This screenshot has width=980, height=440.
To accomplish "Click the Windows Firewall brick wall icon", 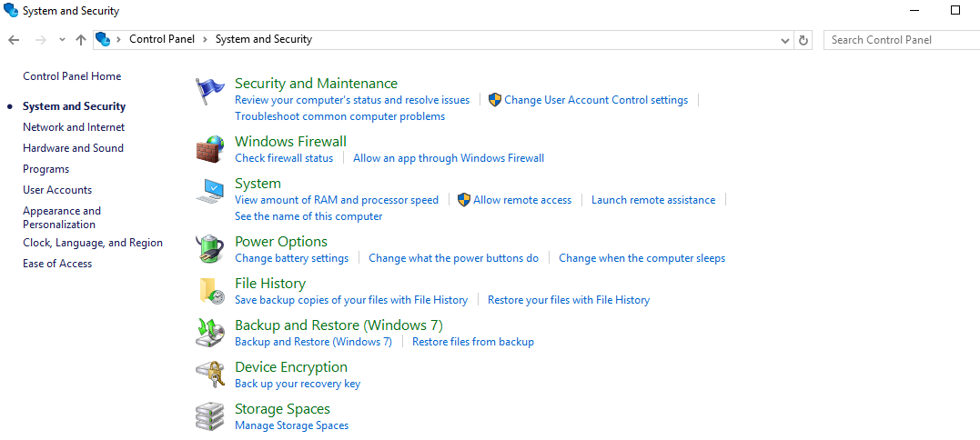I will [x=209, y=149].
